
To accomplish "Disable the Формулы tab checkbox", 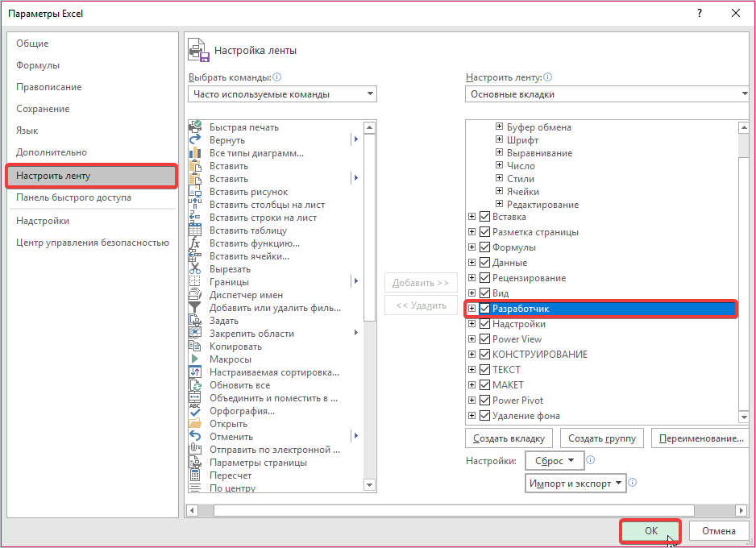I will pyautogui.click(x=484, y=247).
